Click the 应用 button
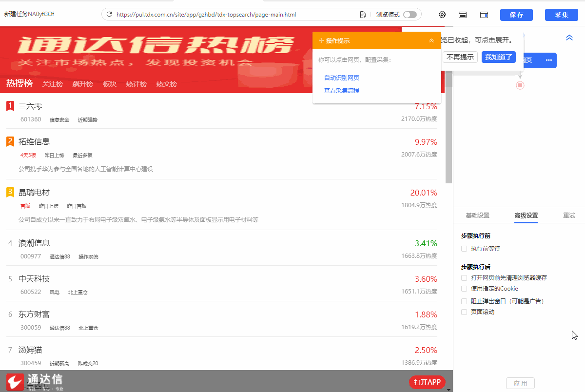 tap(520, 383)
